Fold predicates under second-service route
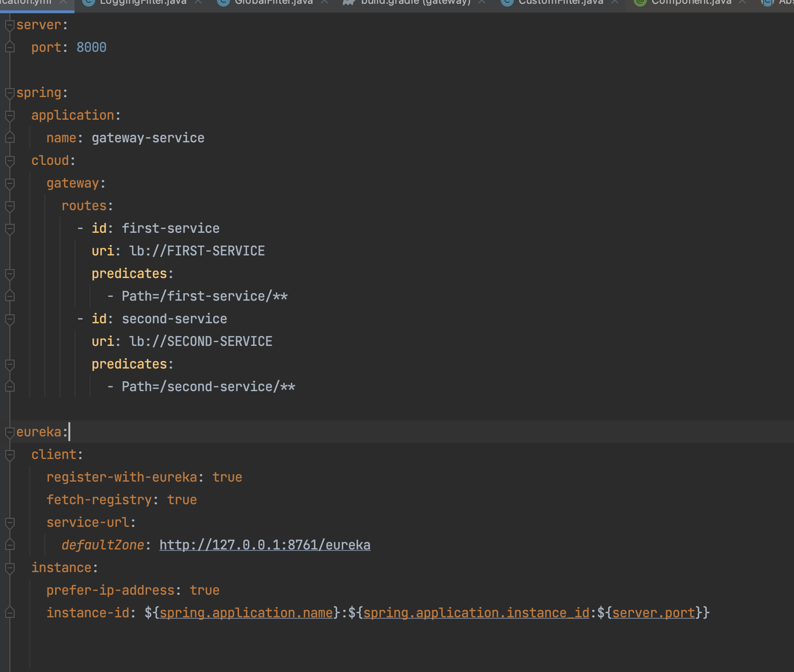The width and height of the screenshot is (794, 672). click(9, 364)
